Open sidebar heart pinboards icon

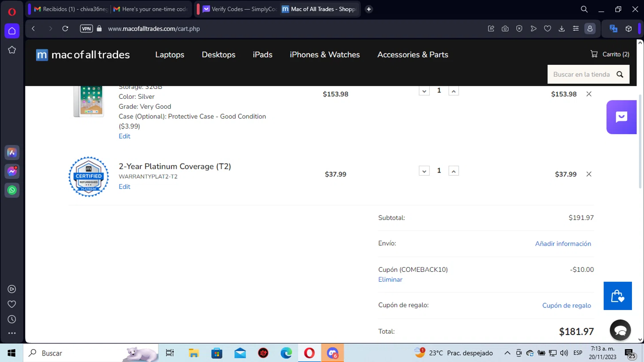tap(12, 304)
